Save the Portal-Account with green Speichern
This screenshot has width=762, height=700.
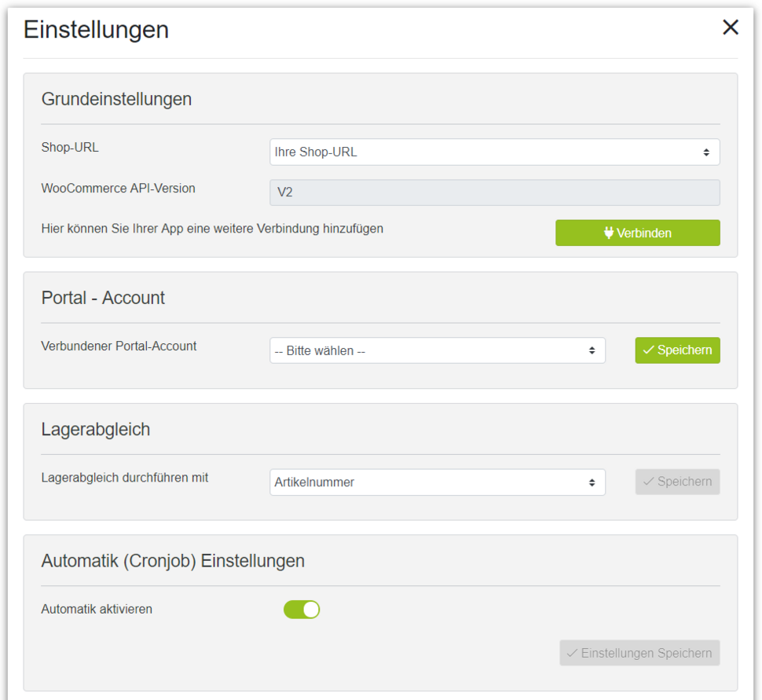click(677, 350)
